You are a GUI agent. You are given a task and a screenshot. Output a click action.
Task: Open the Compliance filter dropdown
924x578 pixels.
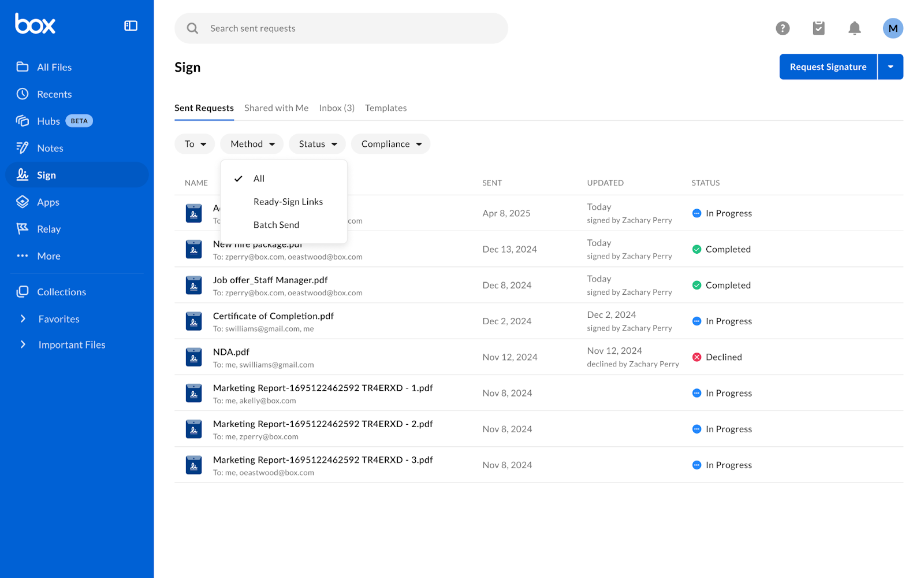(x=390, y=144)
